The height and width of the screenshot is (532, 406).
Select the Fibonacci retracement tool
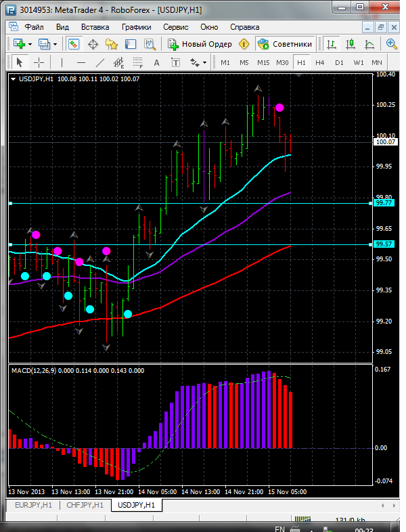[x=138, y=62]
